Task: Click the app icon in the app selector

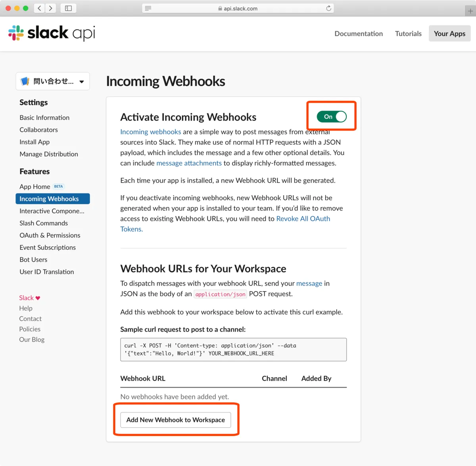Action: coord(25,81)
